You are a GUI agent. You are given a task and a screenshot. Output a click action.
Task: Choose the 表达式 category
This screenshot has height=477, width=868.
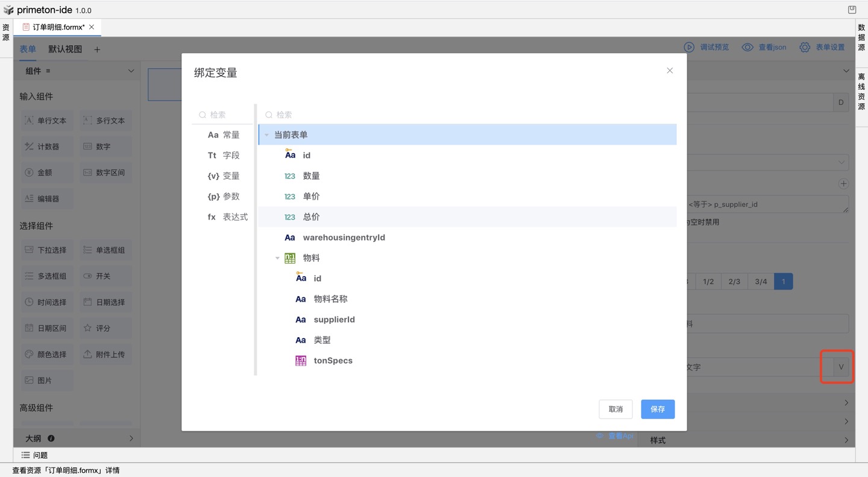pos(227,217)
